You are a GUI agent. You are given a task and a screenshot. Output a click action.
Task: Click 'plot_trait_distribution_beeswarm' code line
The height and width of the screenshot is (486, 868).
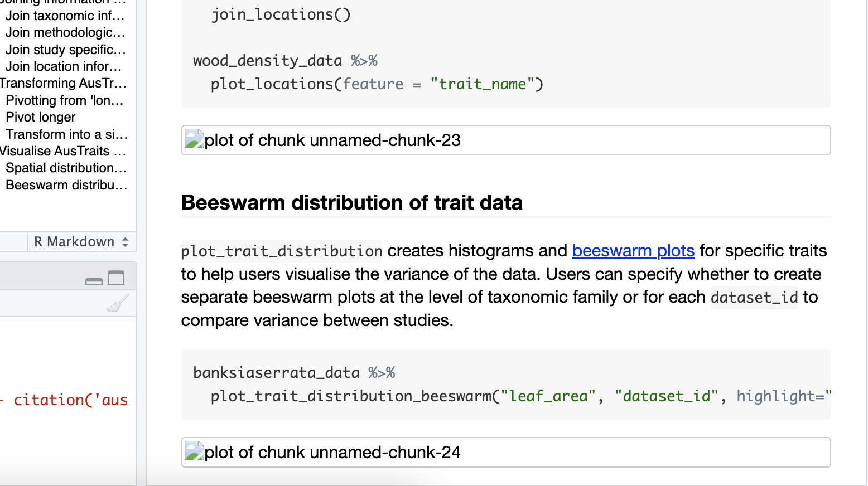[520, 396]
